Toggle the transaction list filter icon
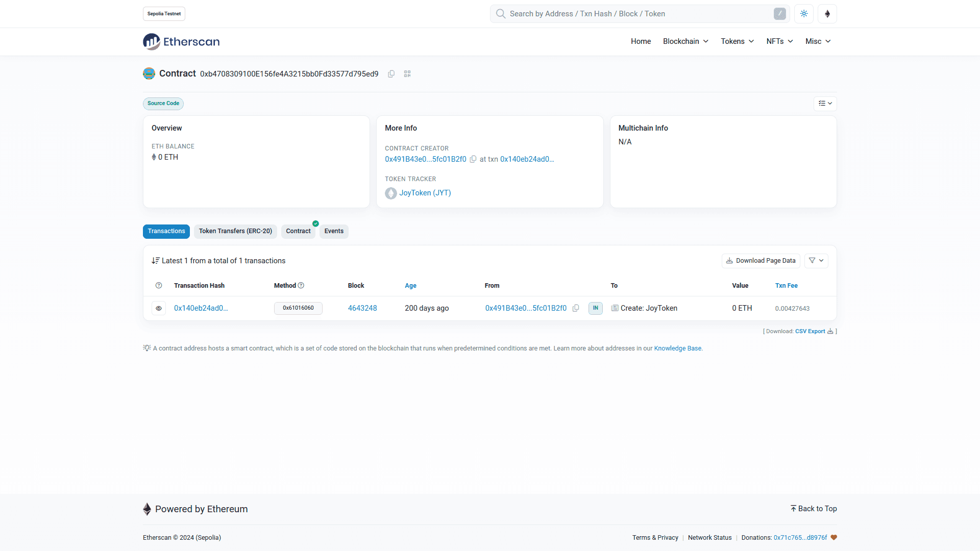The width and height of the screenshot is (980, 551). pos(817,260)
